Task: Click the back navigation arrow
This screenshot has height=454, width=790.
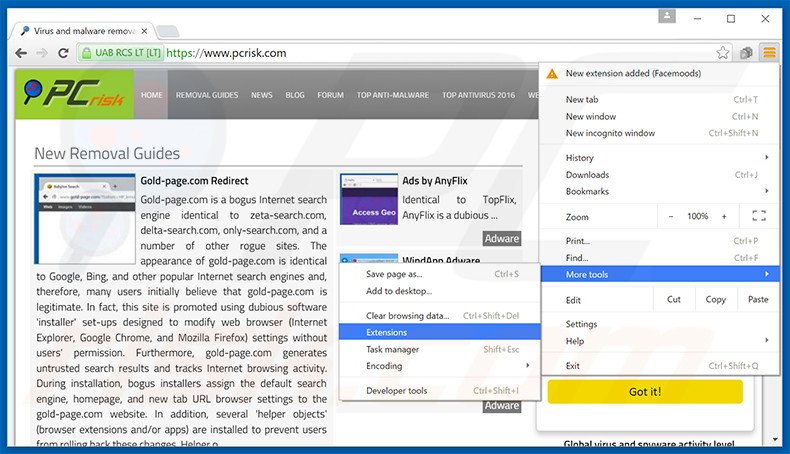Action: [18, 53]
